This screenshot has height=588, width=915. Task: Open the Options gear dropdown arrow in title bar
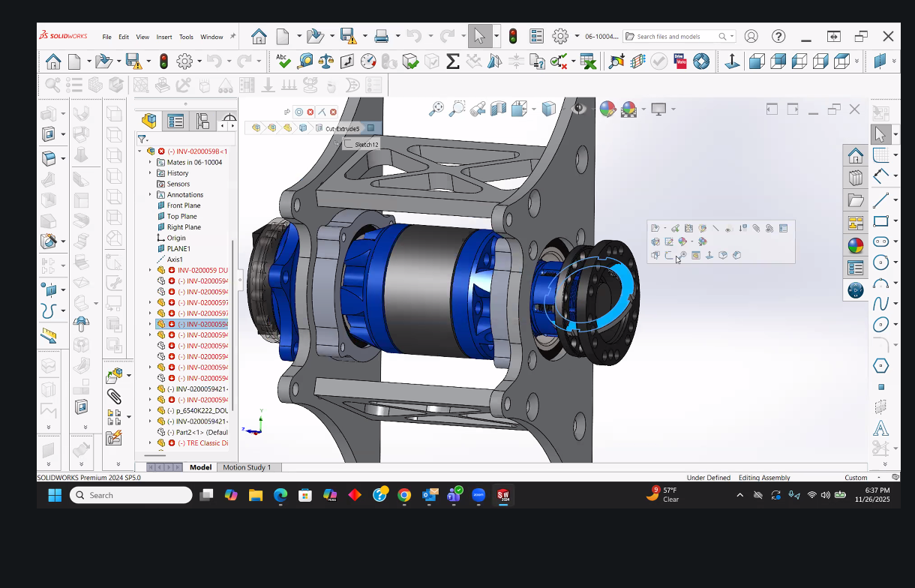577,36
